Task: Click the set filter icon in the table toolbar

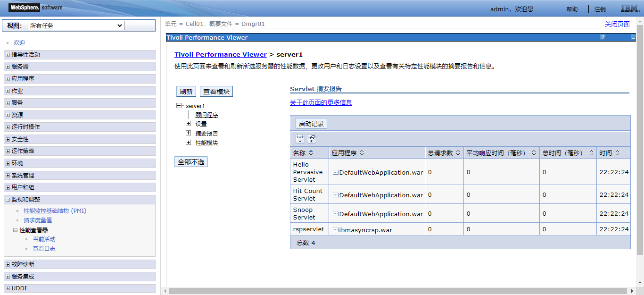Action: coord(300,139)
